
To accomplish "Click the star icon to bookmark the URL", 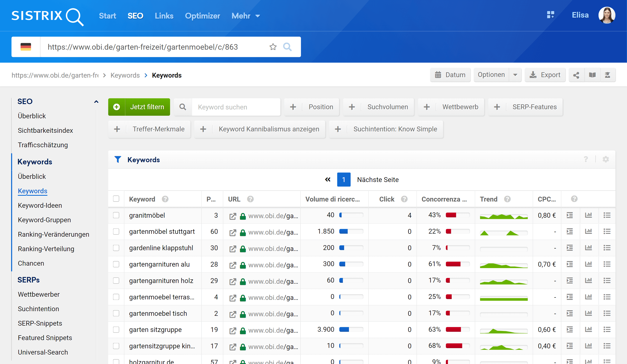I will point(273,47).
